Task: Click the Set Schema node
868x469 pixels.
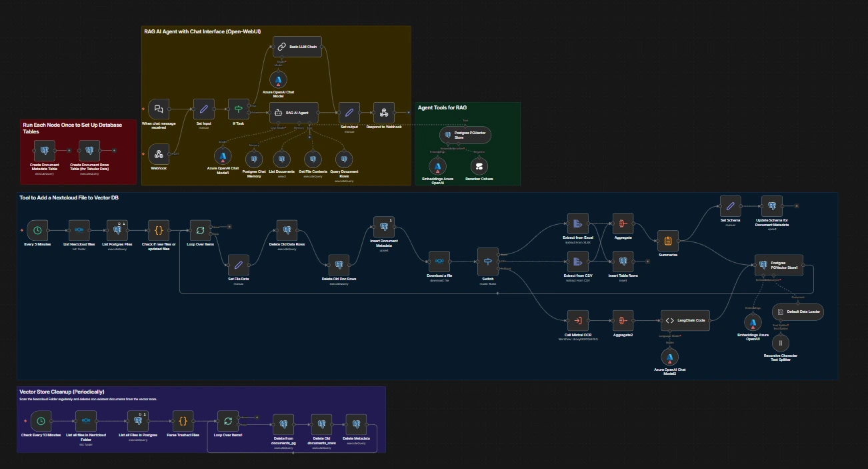Action: [x=731, y=205]
